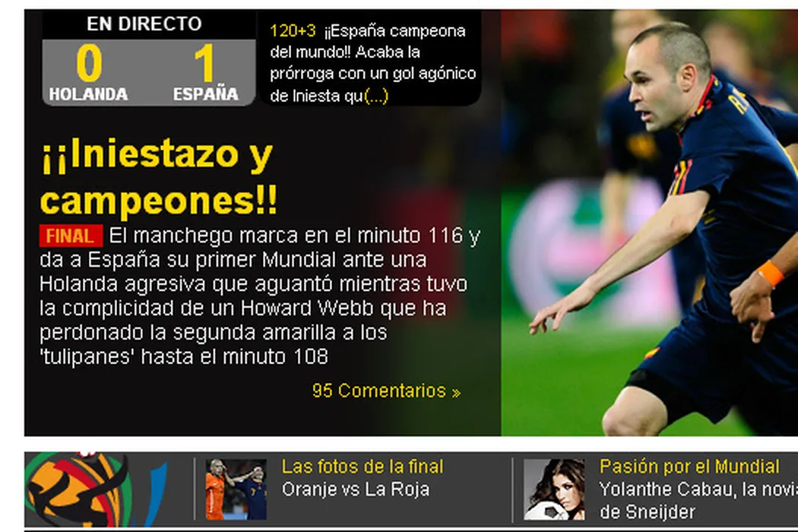Open the large Iniesta match photo
The image size is (798, 532).
649,223
